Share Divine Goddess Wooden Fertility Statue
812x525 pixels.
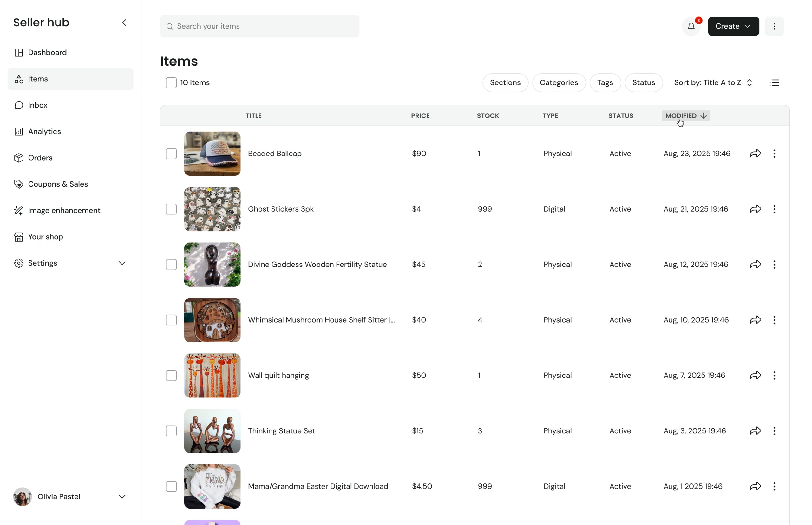click(756, 265)
